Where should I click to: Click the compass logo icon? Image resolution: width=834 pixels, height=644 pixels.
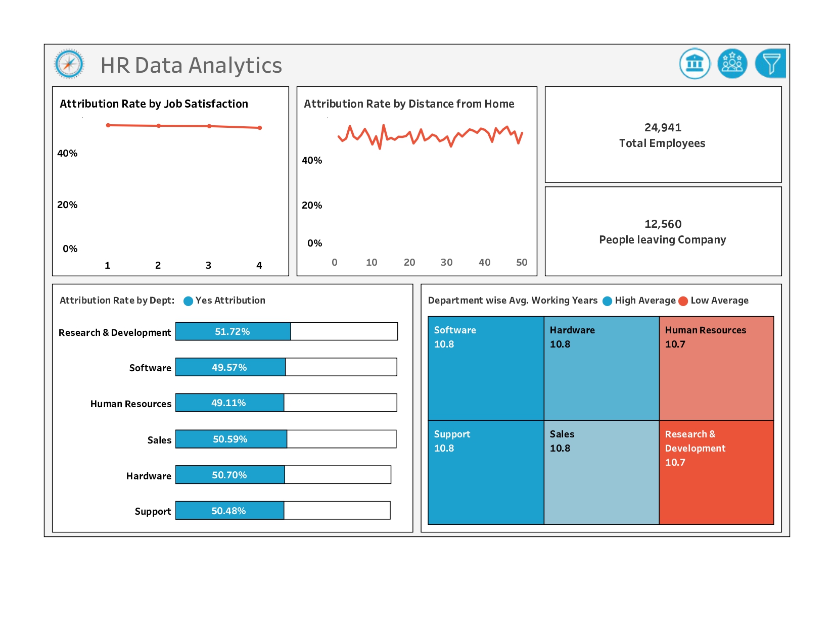(x=69, y=64)
